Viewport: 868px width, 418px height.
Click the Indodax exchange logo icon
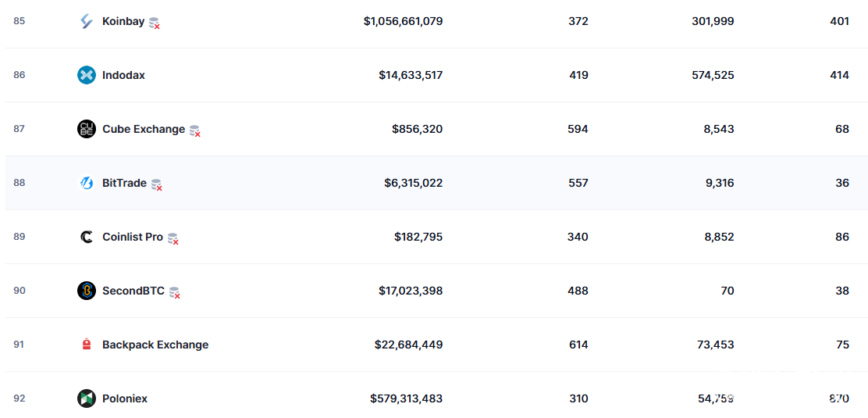coord(87,75)
